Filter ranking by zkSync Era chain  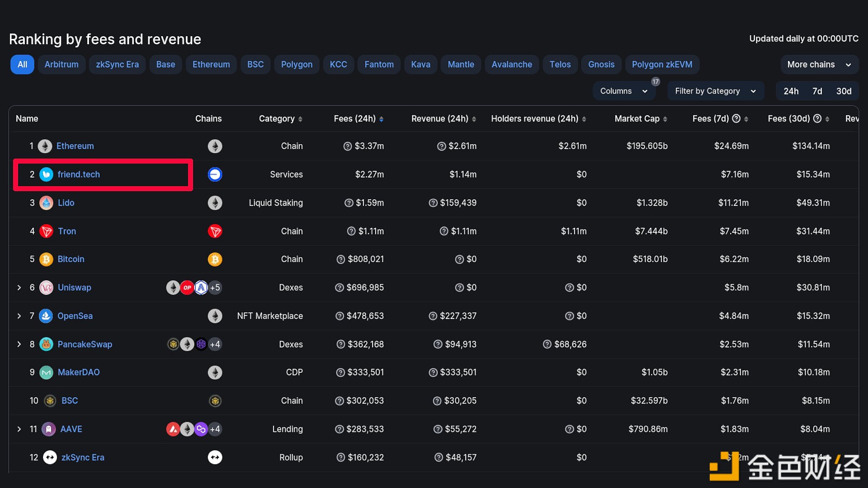coord(117,65)
